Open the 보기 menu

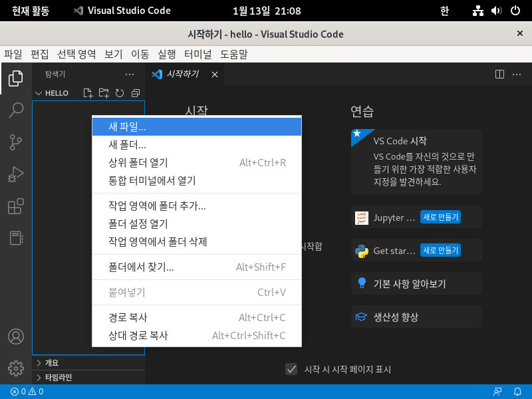coord(113,54)
